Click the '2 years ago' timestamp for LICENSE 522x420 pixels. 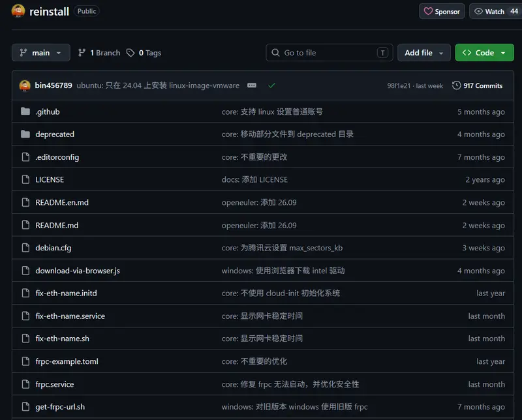(x=485, y=180)
